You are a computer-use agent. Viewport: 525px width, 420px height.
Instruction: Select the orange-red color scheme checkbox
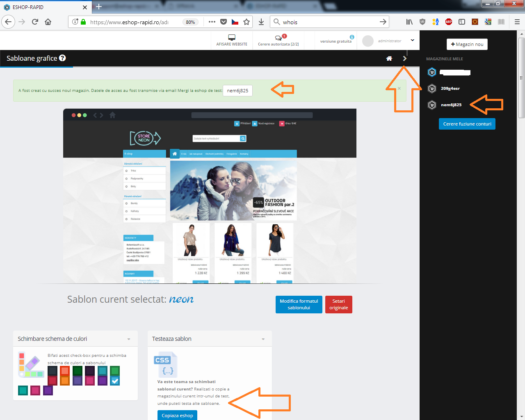tap(65, 371)
